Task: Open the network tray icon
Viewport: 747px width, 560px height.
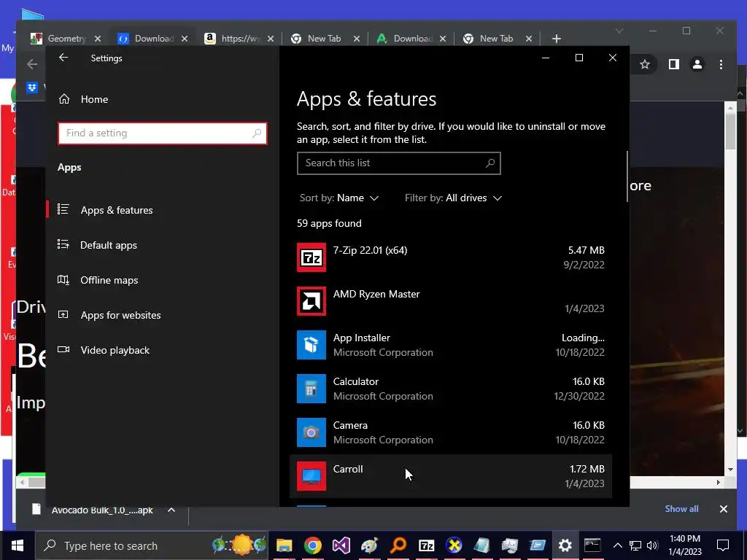Action: [x=635, y=545]
